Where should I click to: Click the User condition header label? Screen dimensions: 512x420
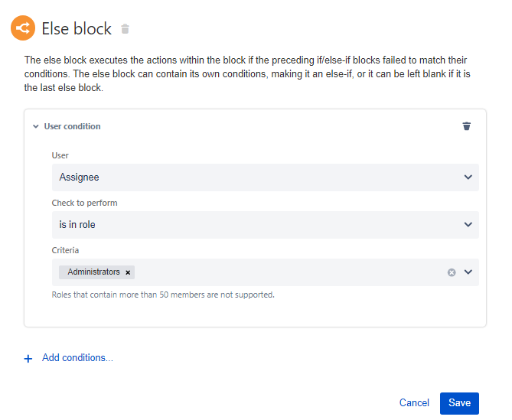coord(73,126)
